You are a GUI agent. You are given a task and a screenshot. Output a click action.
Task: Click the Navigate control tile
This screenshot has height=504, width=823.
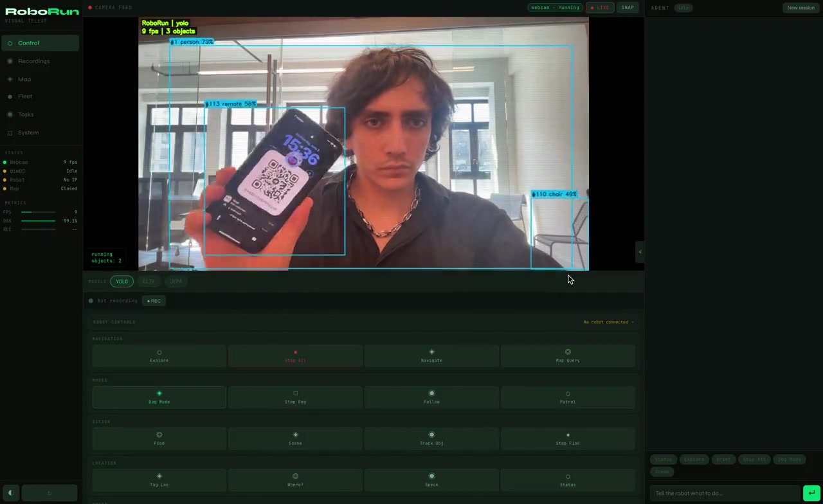click(431, 356)
